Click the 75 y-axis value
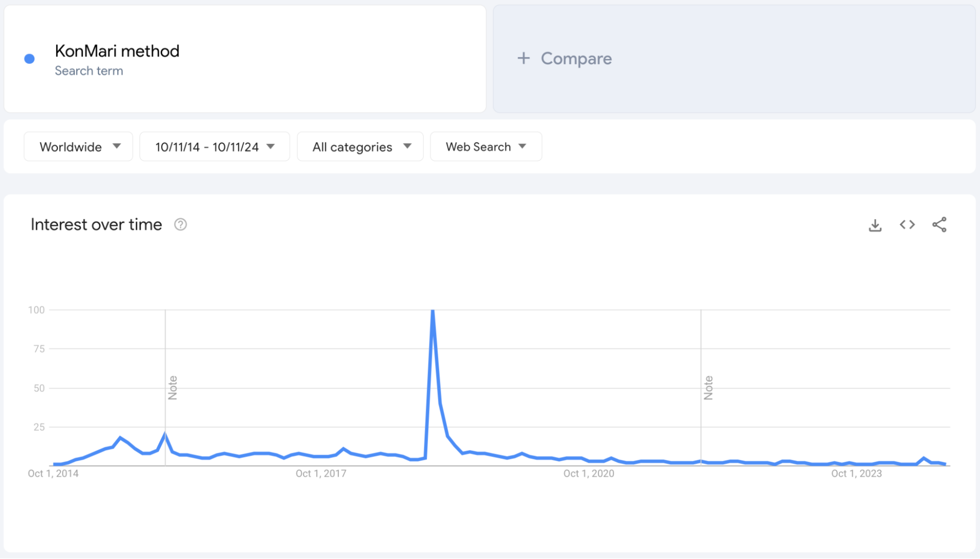 pos(39,349)
